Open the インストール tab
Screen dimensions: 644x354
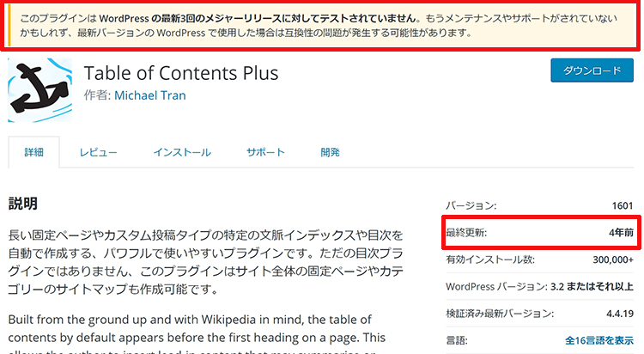point(182,152)
